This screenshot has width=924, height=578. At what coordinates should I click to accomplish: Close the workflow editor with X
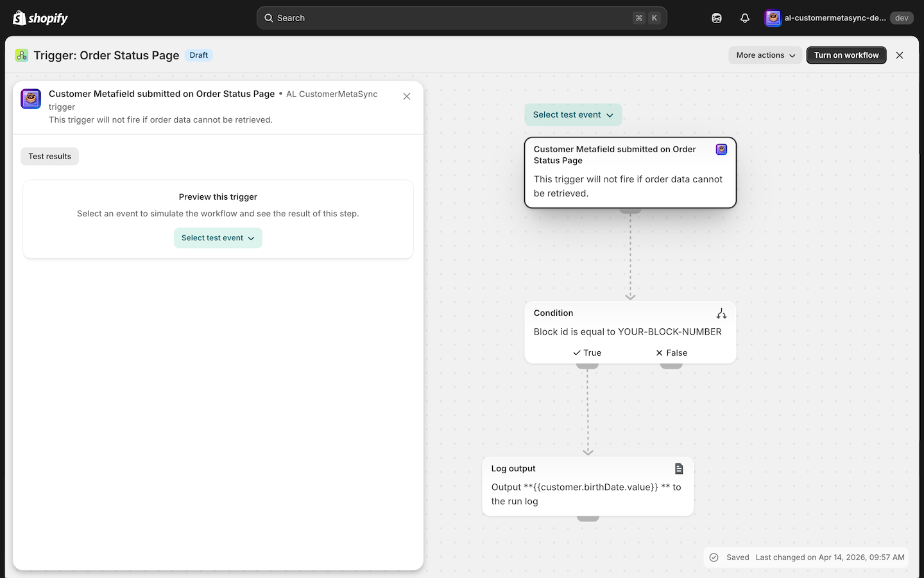click(900, 55)
